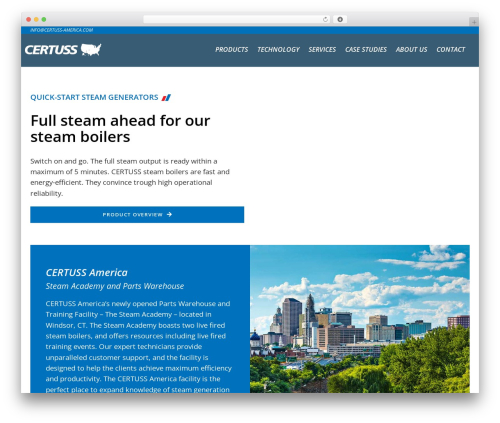Image resolution: width=500 pixels, height=423 pixels.
Task: Click the Product Overview button
Action: (137, 215)
